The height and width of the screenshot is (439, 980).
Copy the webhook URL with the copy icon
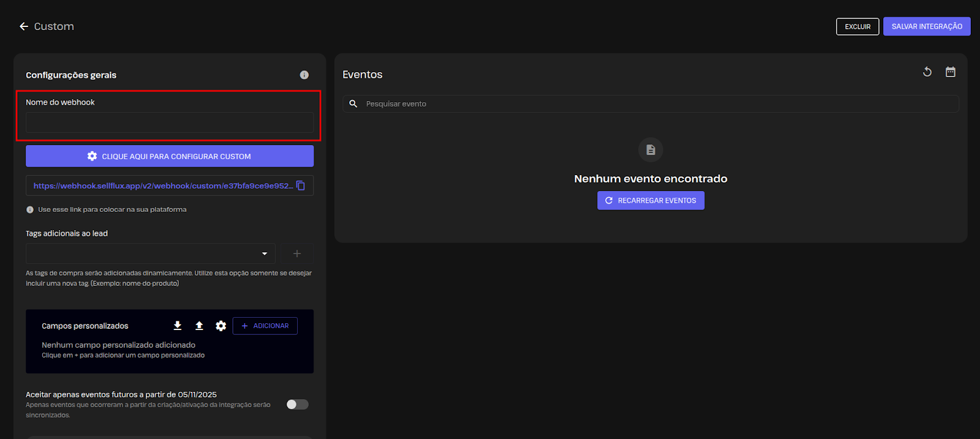tap(301, 186)
